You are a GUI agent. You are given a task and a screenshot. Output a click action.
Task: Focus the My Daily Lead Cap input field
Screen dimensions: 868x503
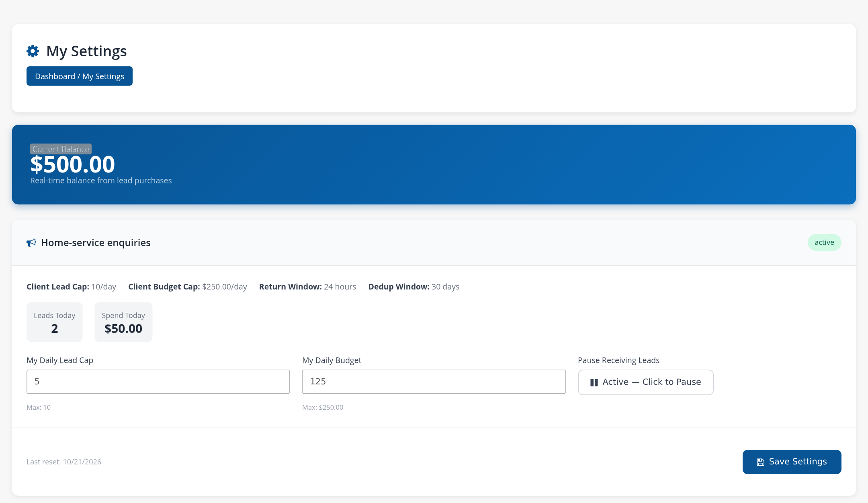pos(158,382)
